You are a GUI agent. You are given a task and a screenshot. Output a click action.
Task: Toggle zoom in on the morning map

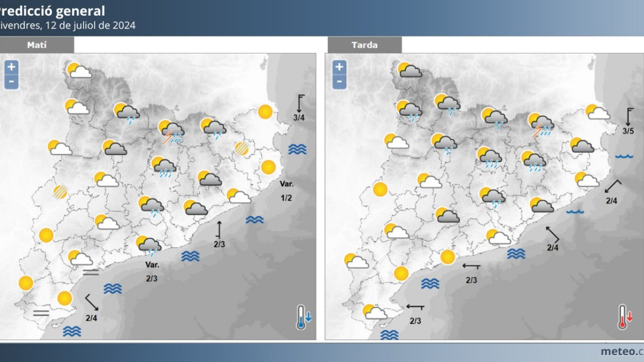click(x=11, y=67)
